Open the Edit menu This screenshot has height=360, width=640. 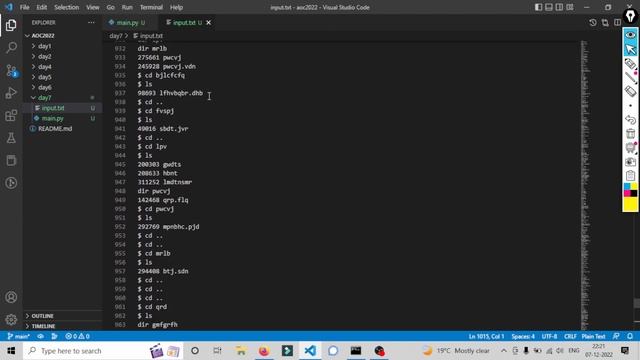point(42,7)
